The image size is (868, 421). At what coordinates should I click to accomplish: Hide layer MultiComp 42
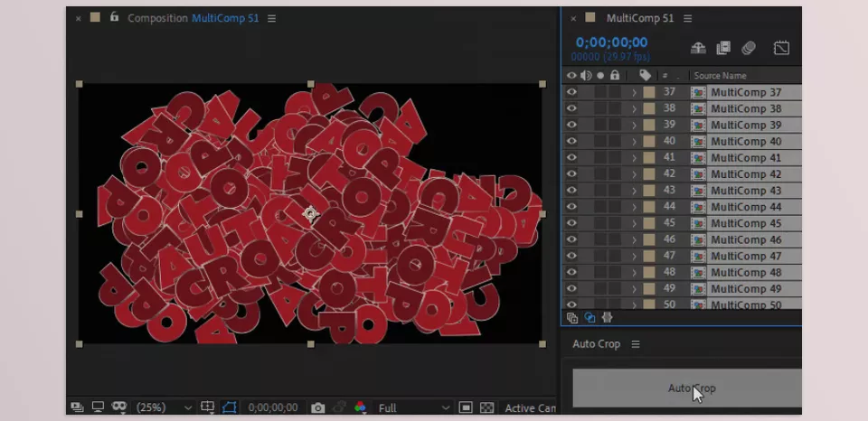(x=571, y=174)
